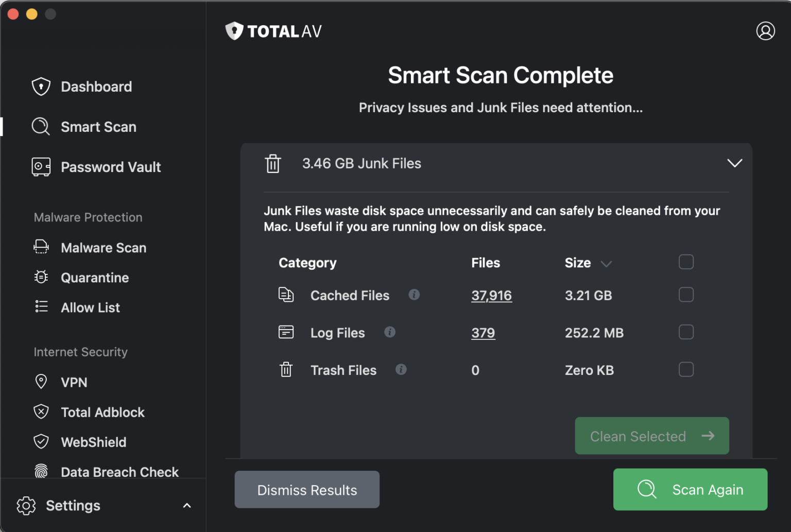Click the Smart Scan Complete heading
This screenshot has width=791, height=532.
[x=501, y=75]
